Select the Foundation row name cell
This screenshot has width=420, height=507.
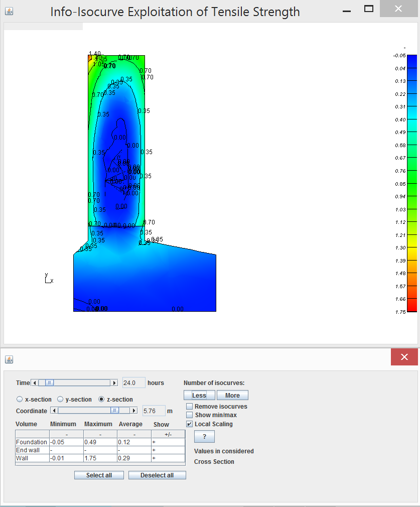pyautogui.click(x=32, y=442)
